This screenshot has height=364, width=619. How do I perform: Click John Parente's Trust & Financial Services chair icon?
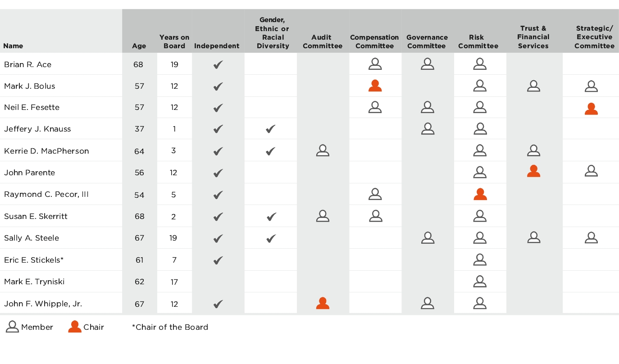click(x=533, y=171)
